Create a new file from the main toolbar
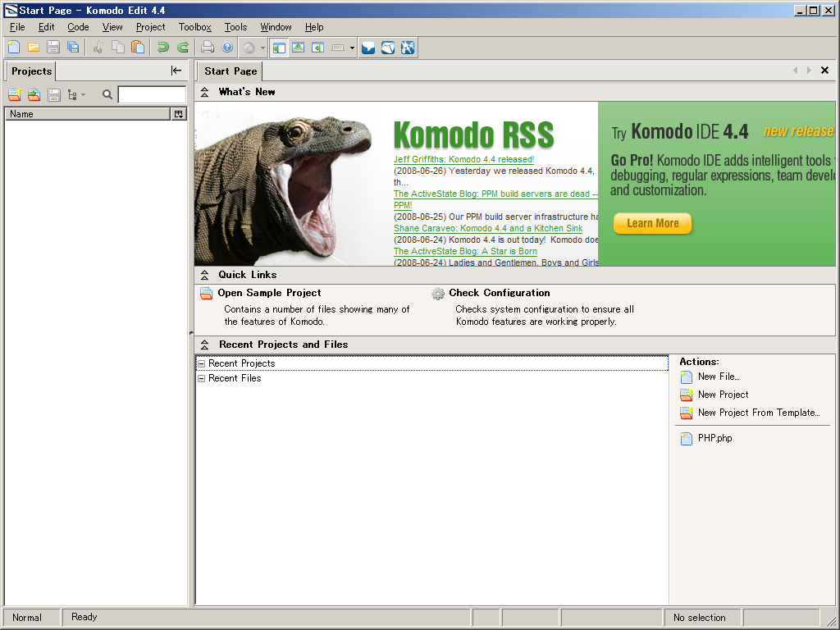Screen dimensions: 840x630 pyautogui.click(x=14, y=48)
